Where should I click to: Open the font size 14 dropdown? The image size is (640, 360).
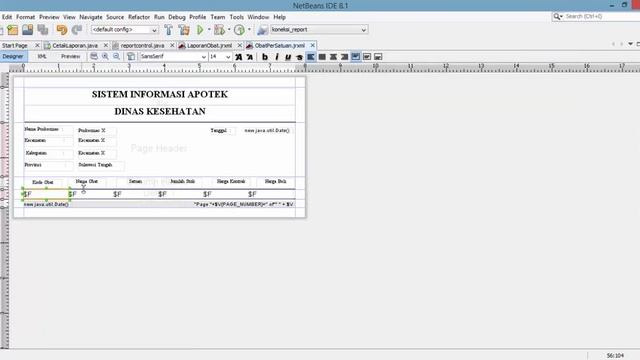pyautogui.click(x=220, y=57)
